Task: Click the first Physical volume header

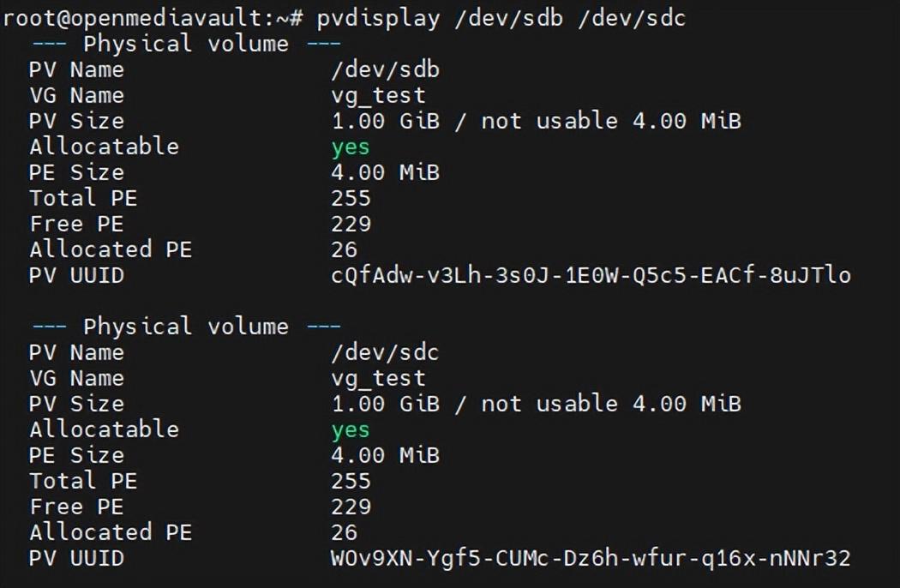Action: [186, 44]
